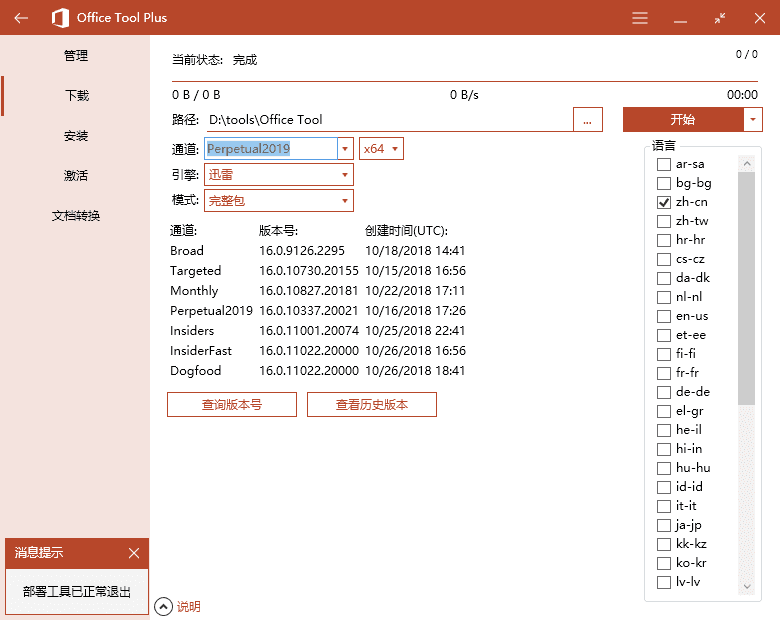The image size is (780, 620).
Task: Open the 开始 button dropdown arrow
Action: pyautogui.click(x=753, y=120)
